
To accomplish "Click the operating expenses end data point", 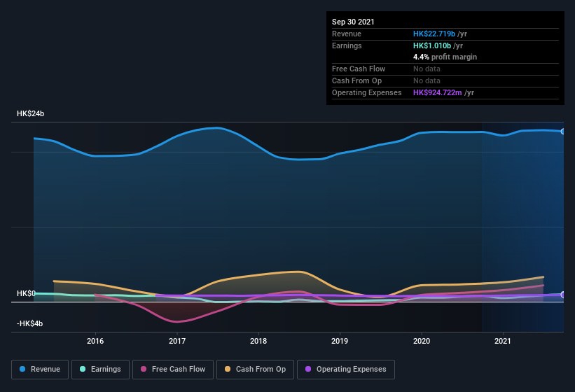I will pyautogui.click(x=563, y=295).
